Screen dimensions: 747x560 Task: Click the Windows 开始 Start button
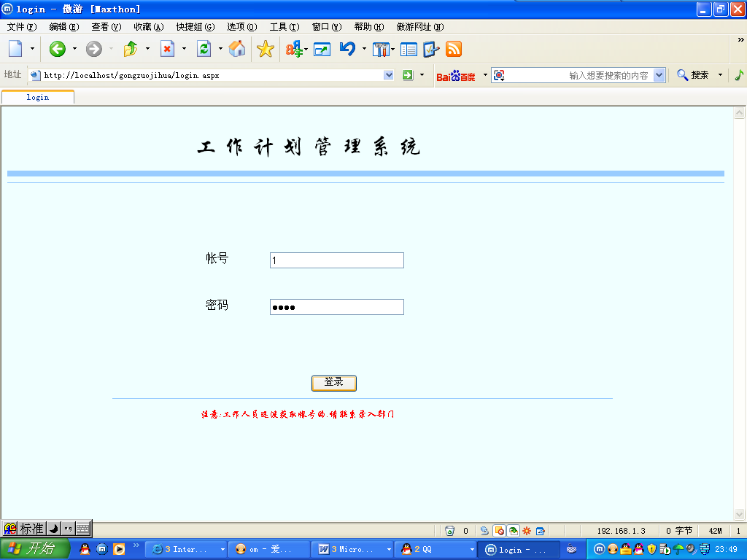34,549
